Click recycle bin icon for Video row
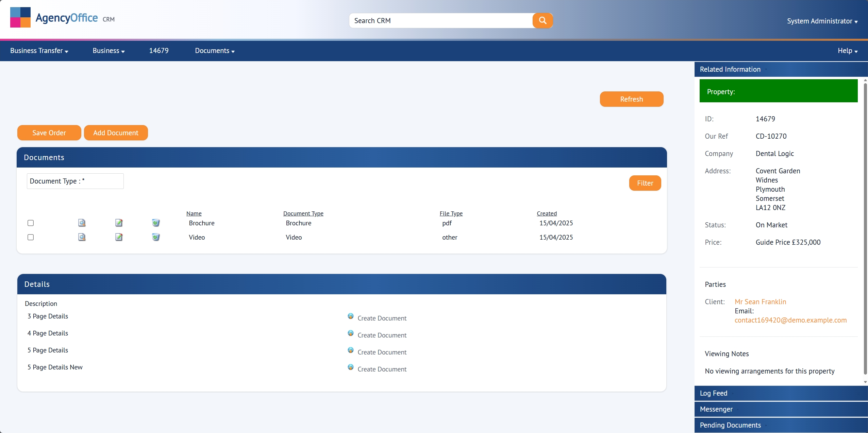The width and height of the screenshot is (868, 433). point(156,237)
